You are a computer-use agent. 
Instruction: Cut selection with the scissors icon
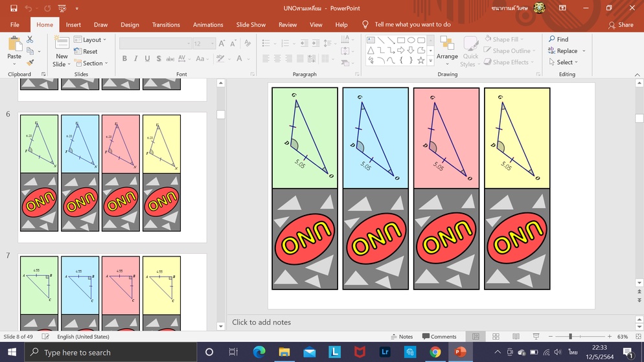click(x=30, y=40)
